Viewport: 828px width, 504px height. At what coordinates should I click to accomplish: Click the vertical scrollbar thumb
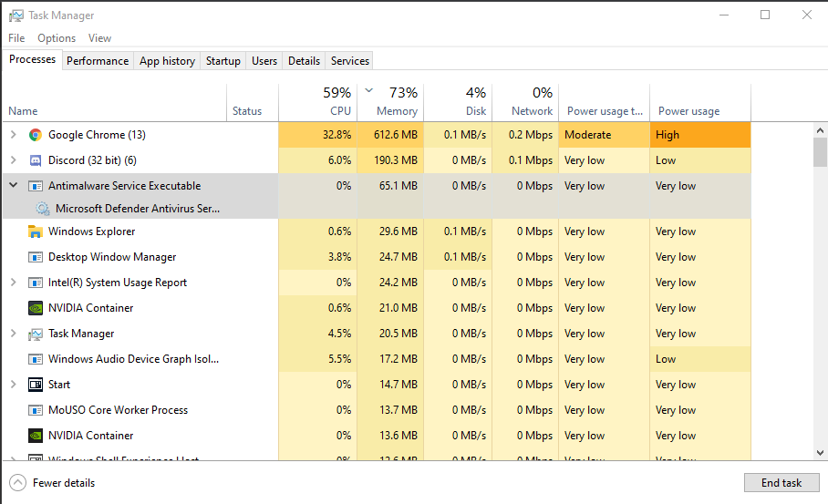point(820,151)
